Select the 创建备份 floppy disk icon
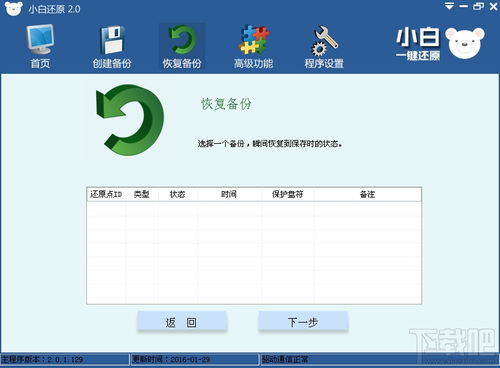This screenshot has width=500, height=368. click(x=112, y=40)
